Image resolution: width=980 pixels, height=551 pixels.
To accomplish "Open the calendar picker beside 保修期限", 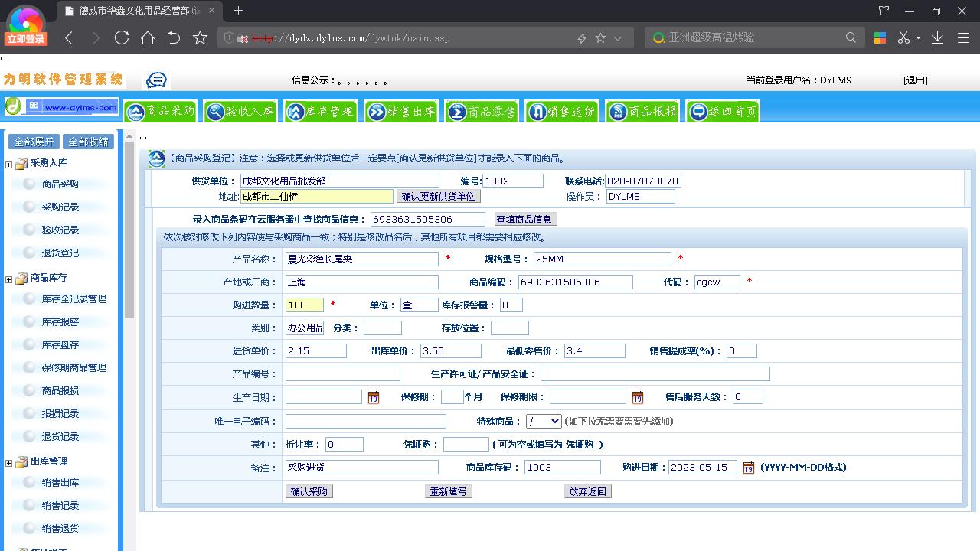I will click(x=637, y=397).
